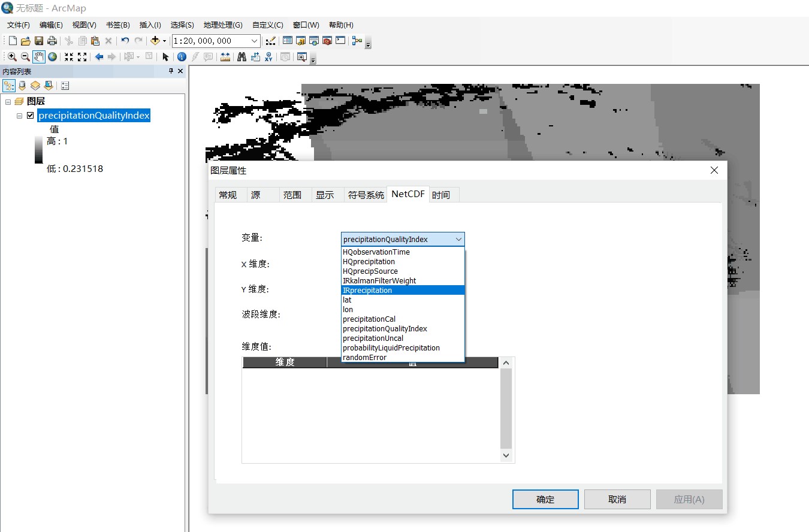Print the current map
This screenshot has width=809, height=532.
[52, 41]
